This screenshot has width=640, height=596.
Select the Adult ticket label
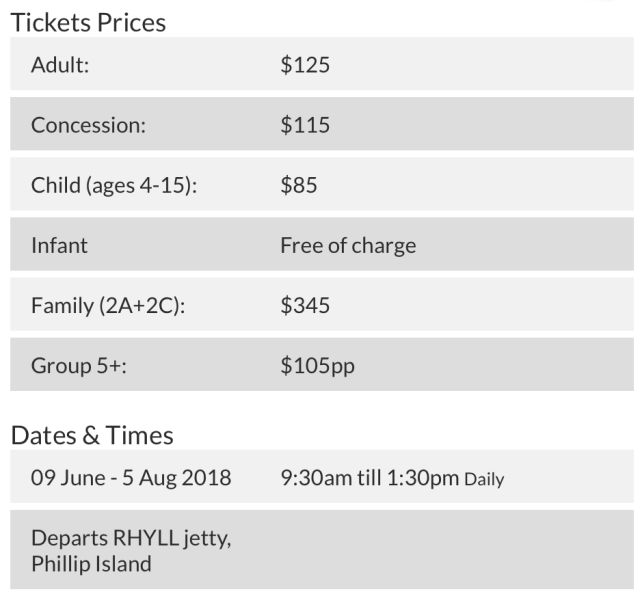61,65
